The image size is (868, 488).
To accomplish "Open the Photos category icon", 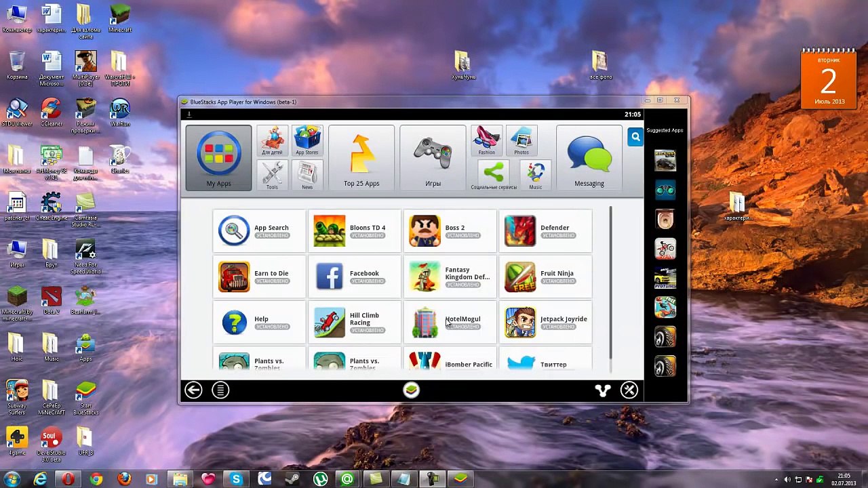I will [521, 141].
